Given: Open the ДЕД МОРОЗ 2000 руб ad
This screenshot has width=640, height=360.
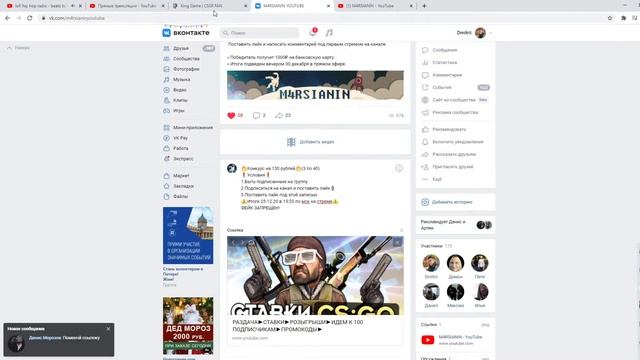Looking at the screenshot, I should 188,326.
